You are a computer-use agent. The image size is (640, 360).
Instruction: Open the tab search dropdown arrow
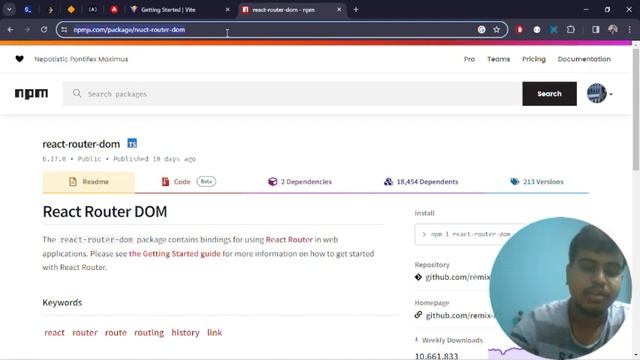click(9, 9)
